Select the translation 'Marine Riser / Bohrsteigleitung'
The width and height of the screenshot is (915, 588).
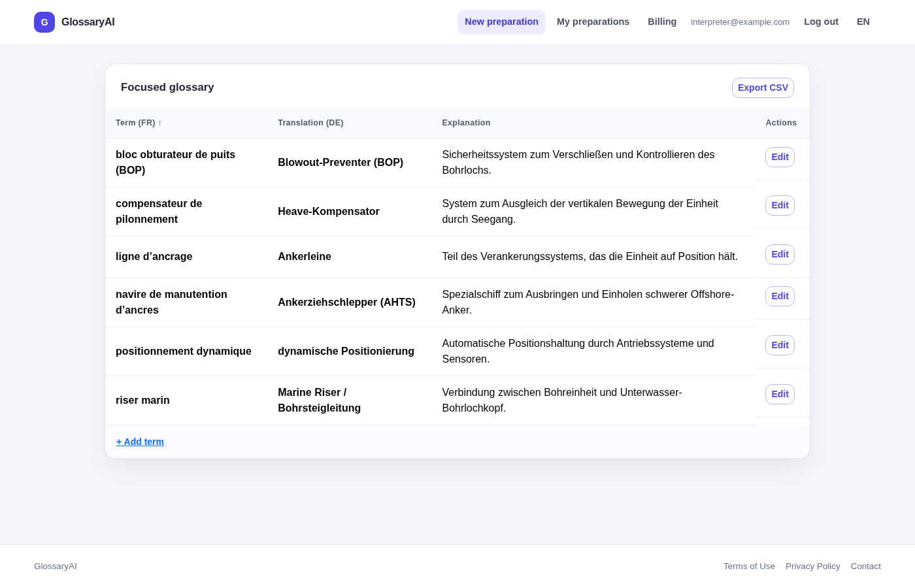(x=320, y=400)
